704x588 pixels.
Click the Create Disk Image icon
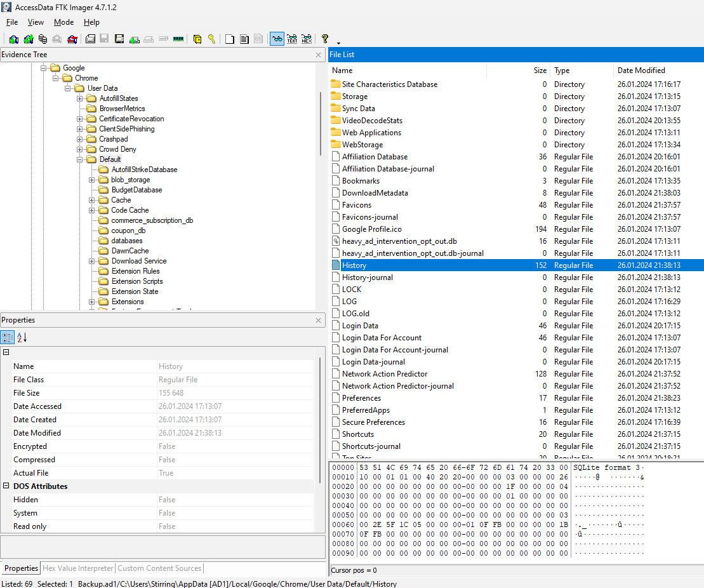tap(90, 39)
